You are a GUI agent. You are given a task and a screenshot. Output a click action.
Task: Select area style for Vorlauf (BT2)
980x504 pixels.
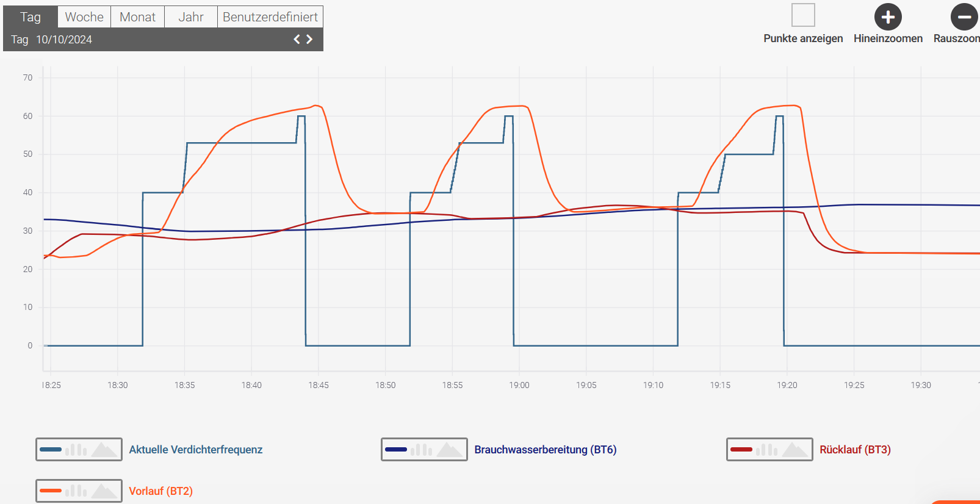tap(104, 491)
